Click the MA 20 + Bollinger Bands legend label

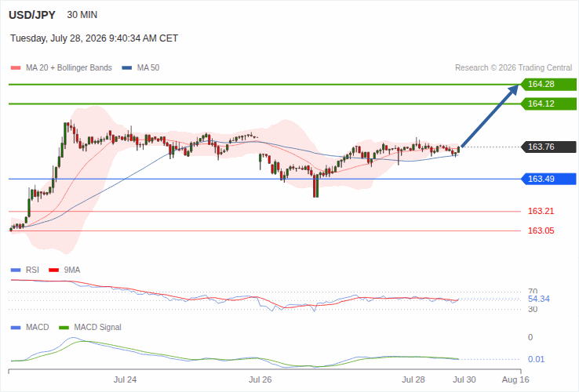click(69, 68)
